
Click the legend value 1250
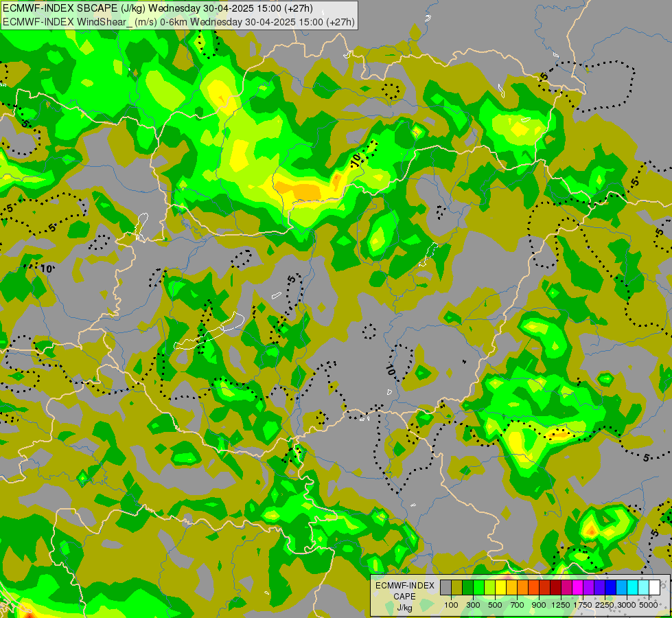pos(561,605)
